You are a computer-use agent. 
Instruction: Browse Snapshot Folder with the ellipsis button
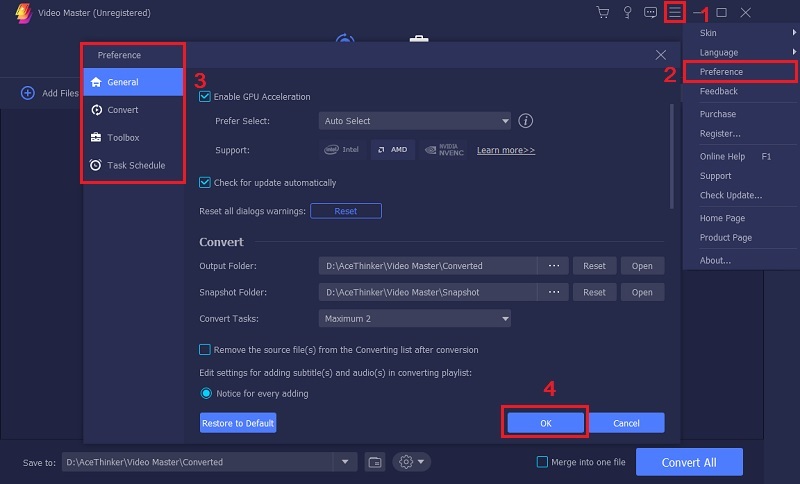pyautogui.click(x=554, y=292)
